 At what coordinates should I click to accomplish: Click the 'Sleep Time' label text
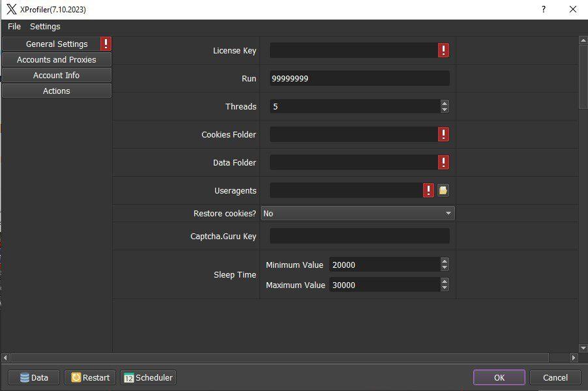pyautogui.click(x=235, y=275)
